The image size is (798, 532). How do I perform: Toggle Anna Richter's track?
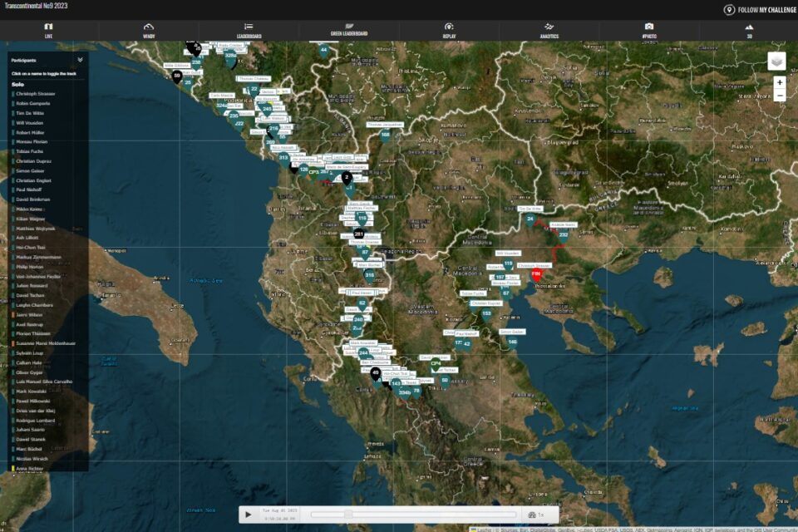[x=30, y=468]
